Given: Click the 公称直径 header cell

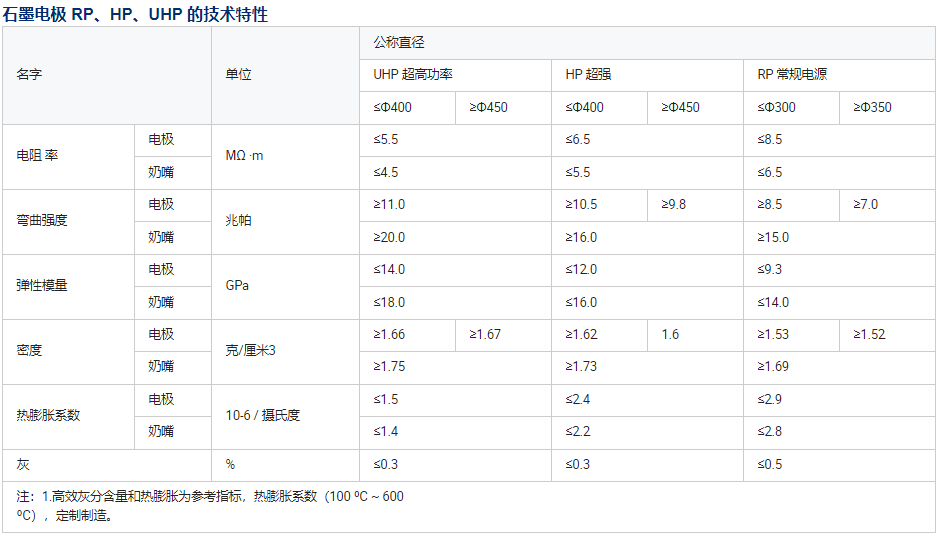Looking at the screenshot, I should [x=399, y=42].
